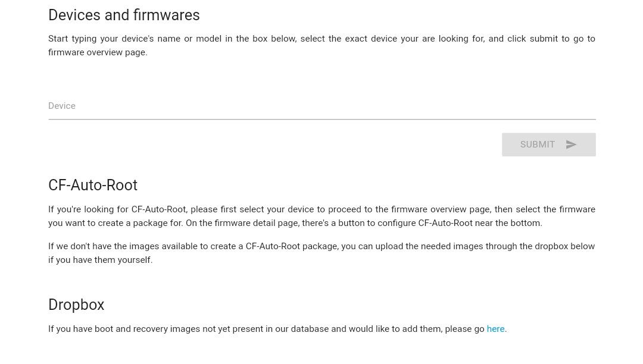This screenshot has width=643, height=364.
Task: Click the 'Devices and firmwares' heading
Action: [124, 15]
